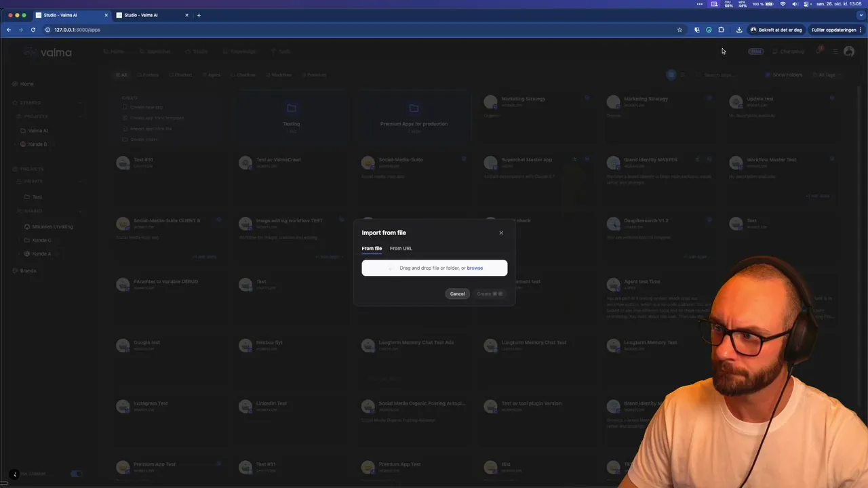This screenshot has width=868, height=488.
Task: Open Superchat in top navigation
Action: coord(155,52)
